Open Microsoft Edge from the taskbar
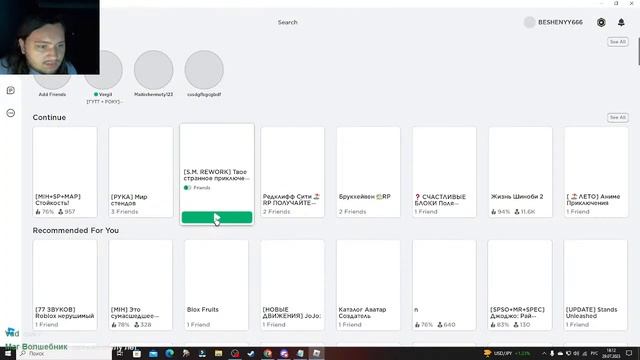The image size is (640, 360). point(169,353)
